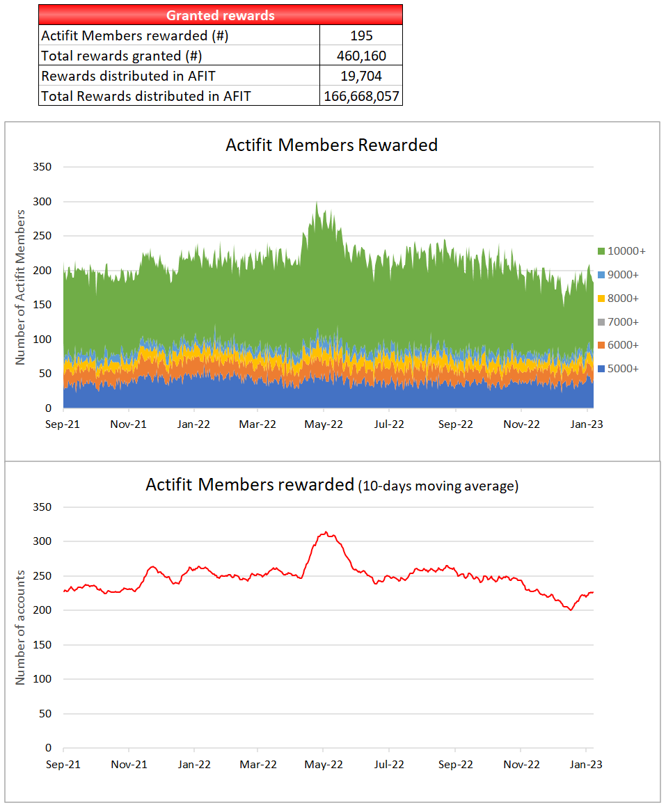
Task: Click the 6000+ legend label
Action: pos(623,345)
